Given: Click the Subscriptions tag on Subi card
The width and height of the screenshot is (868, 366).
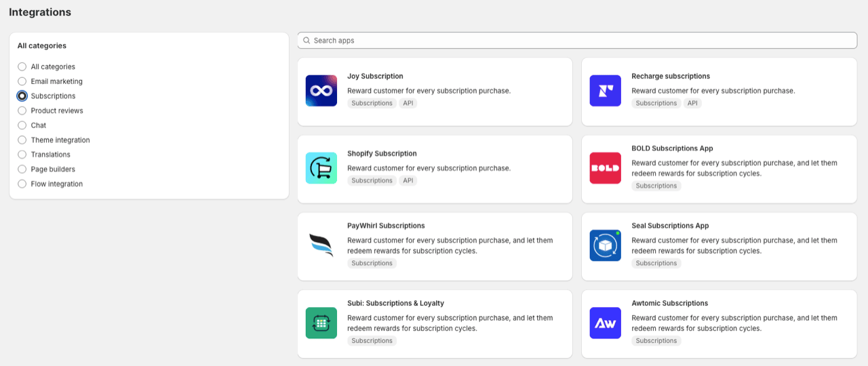Looking at the screenshot, I should point(372,341).
